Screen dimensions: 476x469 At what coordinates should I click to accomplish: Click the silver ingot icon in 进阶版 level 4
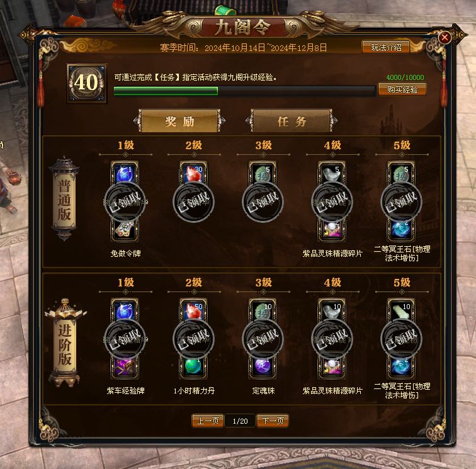(x=332, y=310)
